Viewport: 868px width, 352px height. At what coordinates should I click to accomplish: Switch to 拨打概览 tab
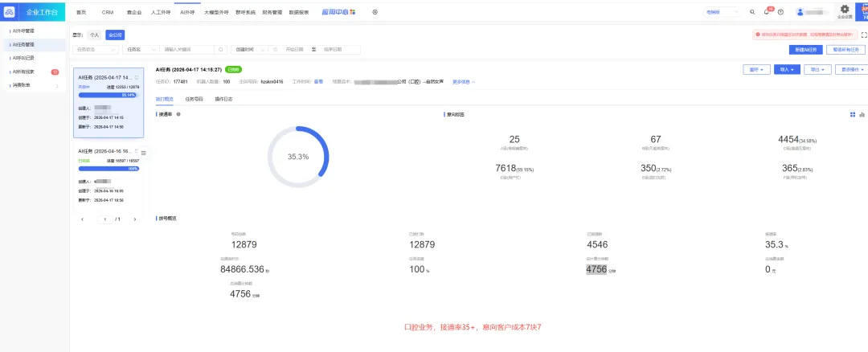pos(165,99)
